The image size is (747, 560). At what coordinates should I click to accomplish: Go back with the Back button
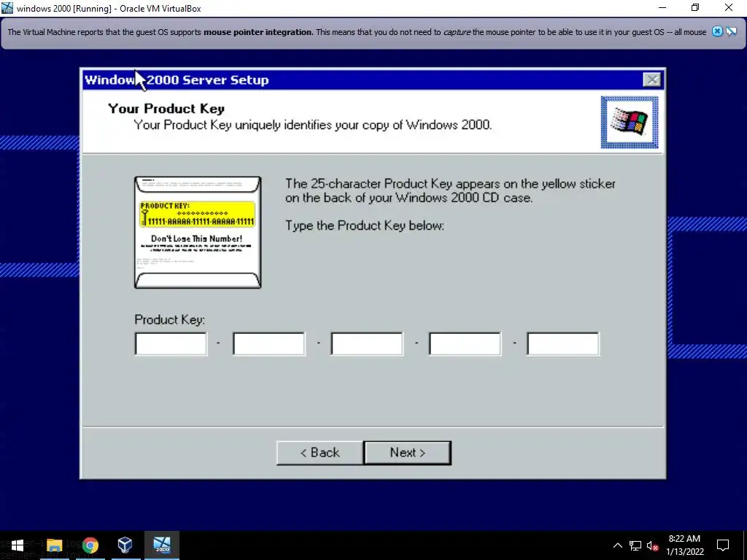point(320,452)
